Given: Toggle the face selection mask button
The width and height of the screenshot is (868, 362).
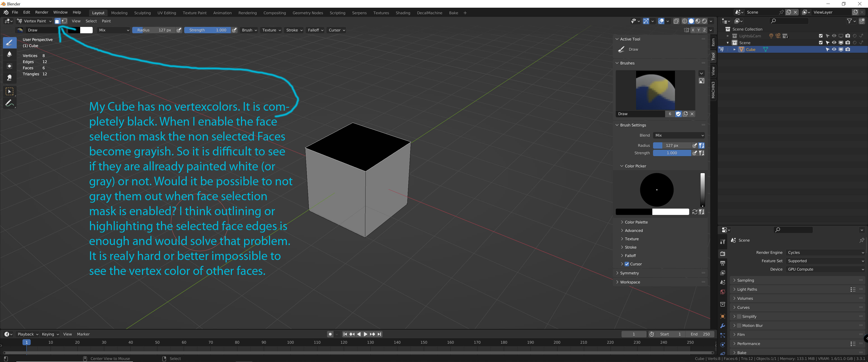Looking at the screenshot, I should pyautogui.click(x=58, y=21).
